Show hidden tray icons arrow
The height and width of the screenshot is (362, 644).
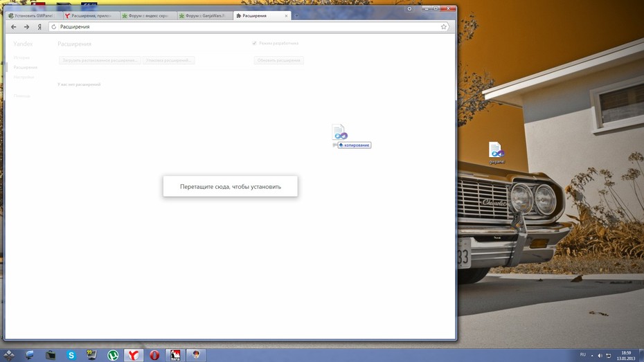point(592,356)
